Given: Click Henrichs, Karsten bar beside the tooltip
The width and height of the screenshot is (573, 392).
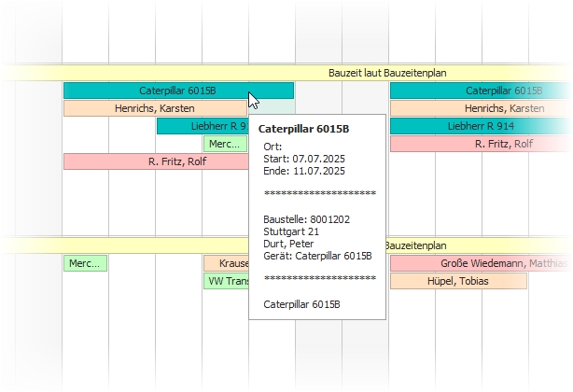Looking at the screenshot, I should [x=154, y=108].
